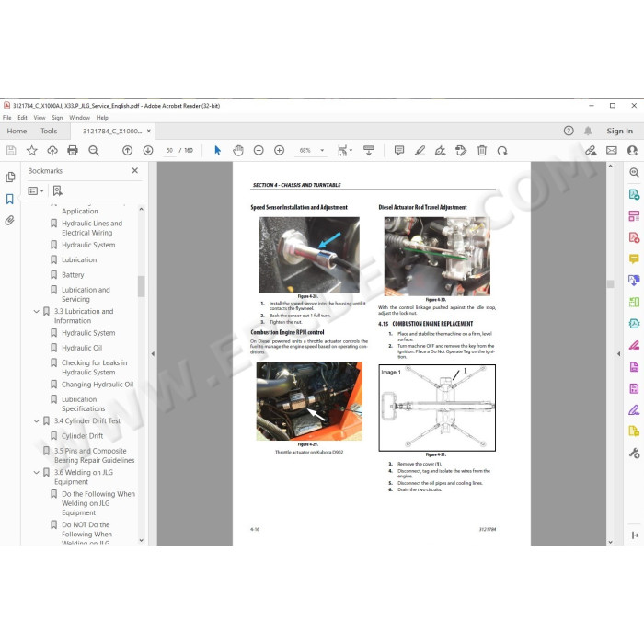Open the Hydraulic Oil bookmark
The image size is (644, 644).
(82, 348)
